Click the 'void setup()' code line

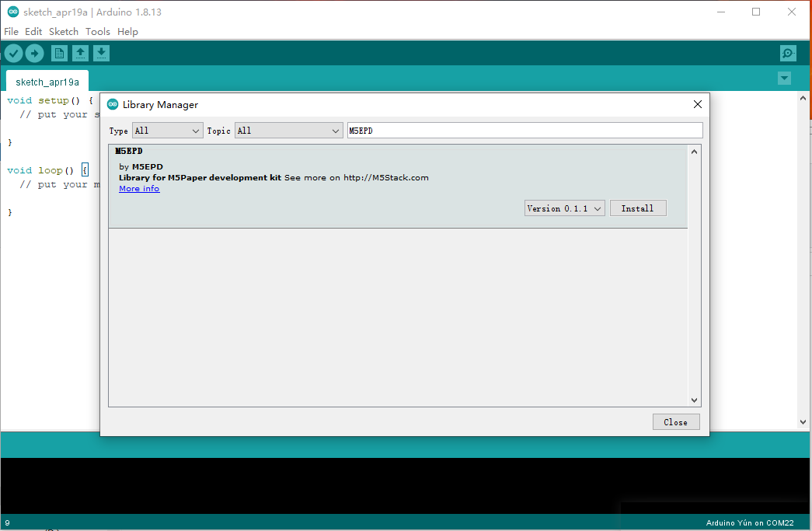click(x=50, y=100)
